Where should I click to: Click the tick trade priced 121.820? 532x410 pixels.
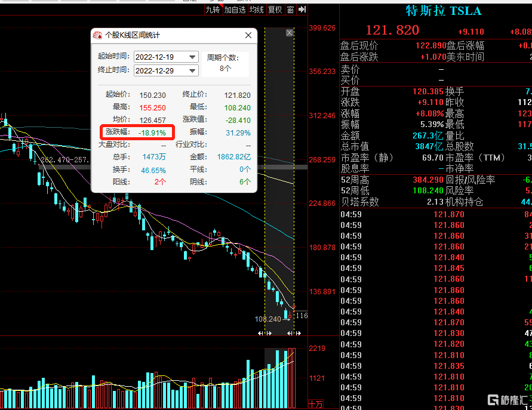tap(449, 344)
